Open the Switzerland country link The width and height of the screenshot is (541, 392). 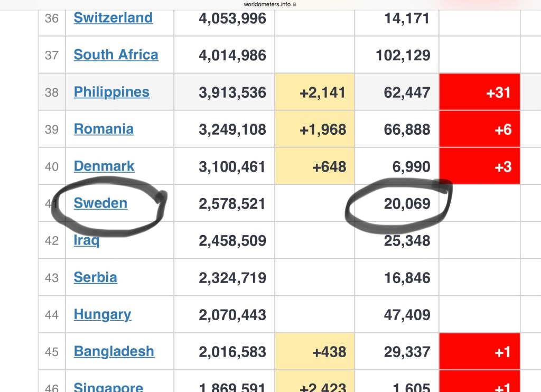click(x=113, y=18)
